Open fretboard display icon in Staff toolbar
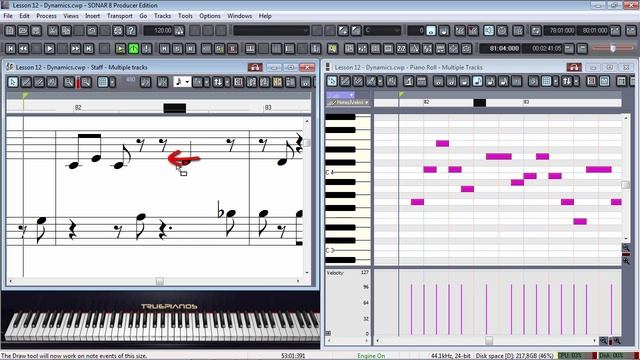Image resolution: width=640 pixels, height=360 pixels. pyautogui.click(x=278, y=82)
